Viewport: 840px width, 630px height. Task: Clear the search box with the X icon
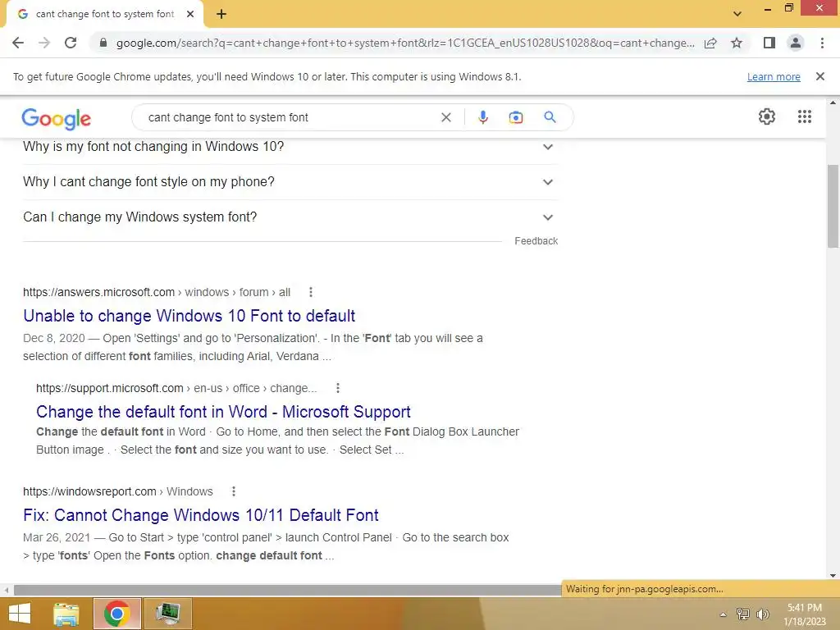[x=445, y=117]
